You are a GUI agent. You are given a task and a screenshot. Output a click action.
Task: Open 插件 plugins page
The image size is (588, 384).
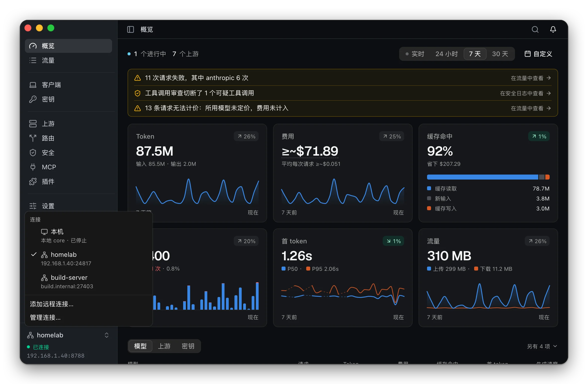[69, 182]
